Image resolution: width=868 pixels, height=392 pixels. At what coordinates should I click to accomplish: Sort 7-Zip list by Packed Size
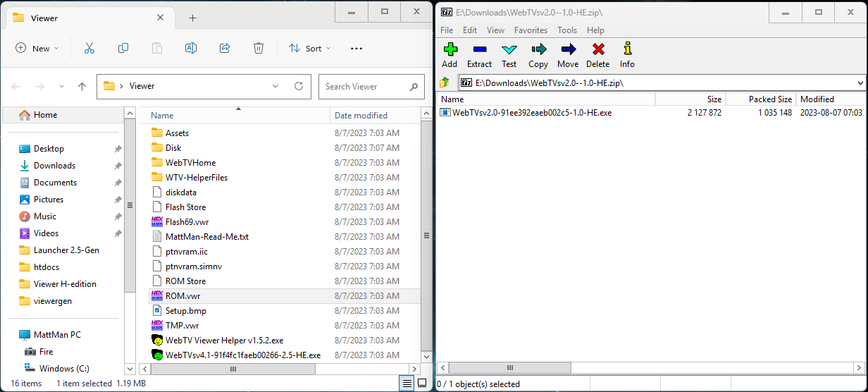point(760,99)
